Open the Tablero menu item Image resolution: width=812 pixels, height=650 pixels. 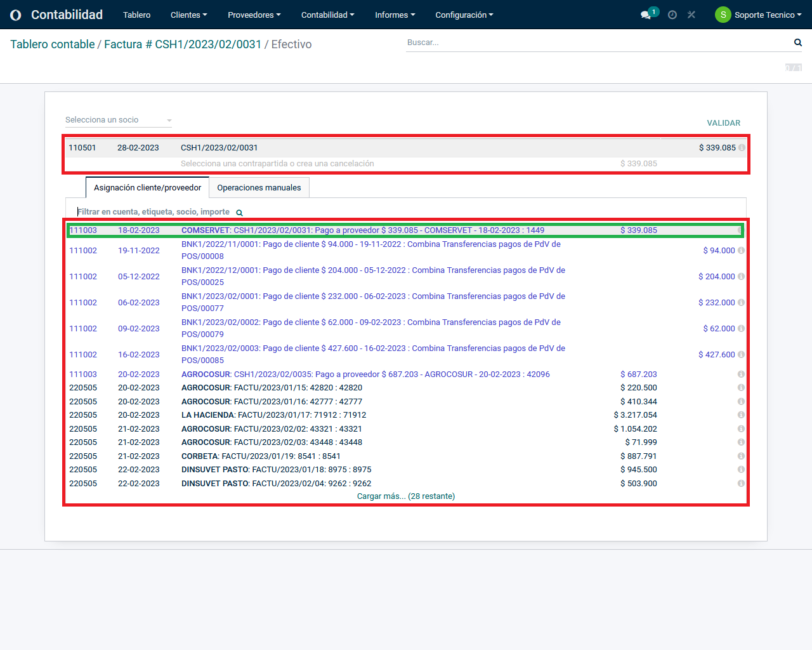click(x=136, y=15)
